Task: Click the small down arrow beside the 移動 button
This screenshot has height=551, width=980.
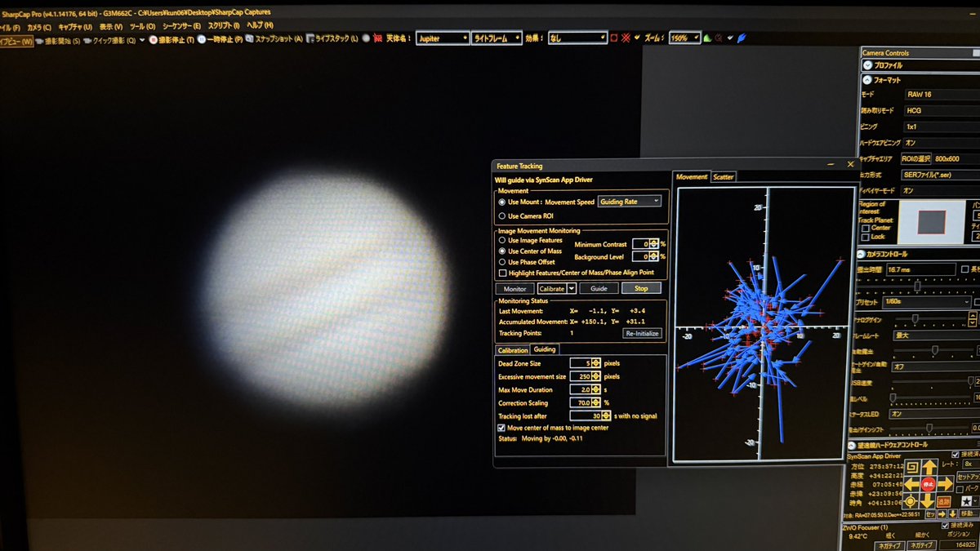Action: tap(953, 514)
